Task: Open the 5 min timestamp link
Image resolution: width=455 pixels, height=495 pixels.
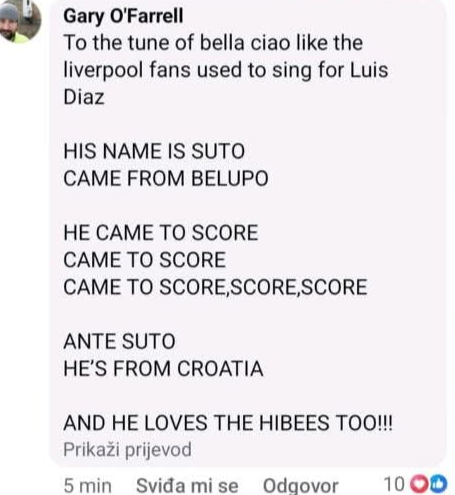Action: (x=87, y=485)
